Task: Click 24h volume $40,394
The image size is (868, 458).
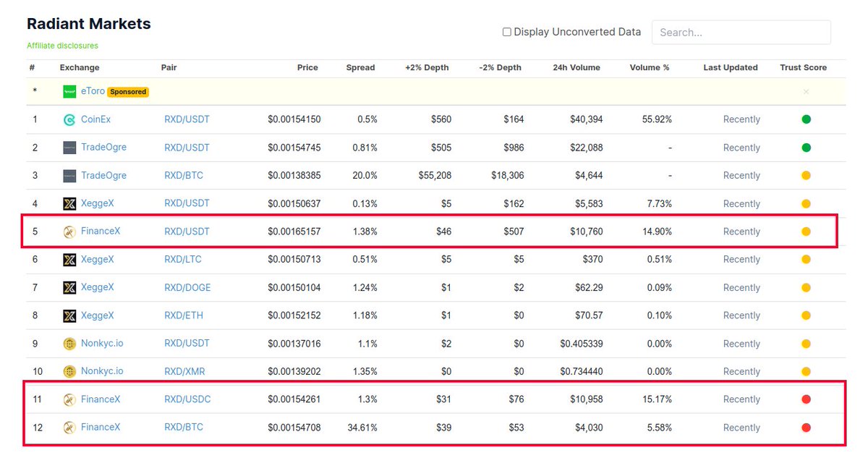Action: point(586,119)
